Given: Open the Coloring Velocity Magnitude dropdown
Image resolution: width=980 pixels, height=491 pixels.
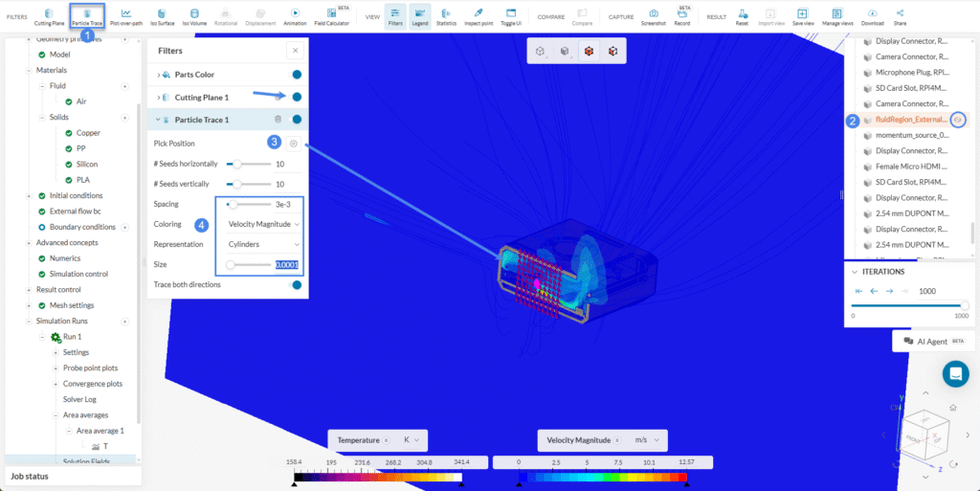Looking at the screenshot, I should click(x=263, y=224).
